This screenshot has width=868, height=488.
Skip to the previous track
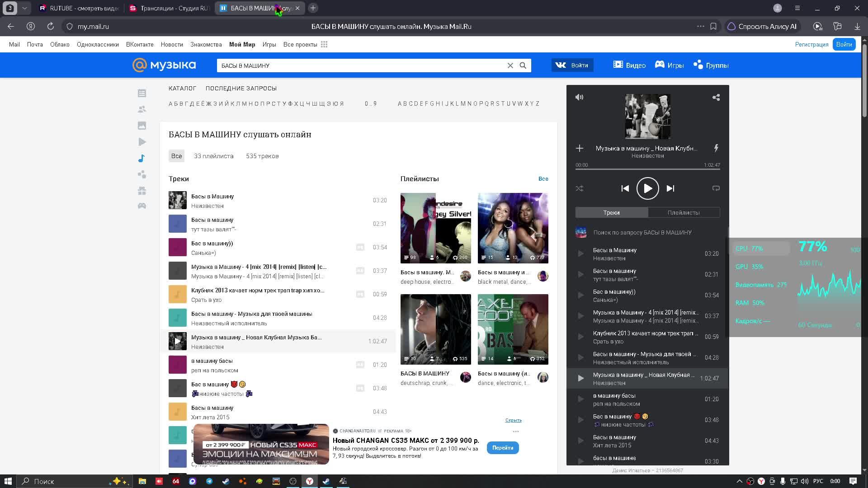[625, 188]
